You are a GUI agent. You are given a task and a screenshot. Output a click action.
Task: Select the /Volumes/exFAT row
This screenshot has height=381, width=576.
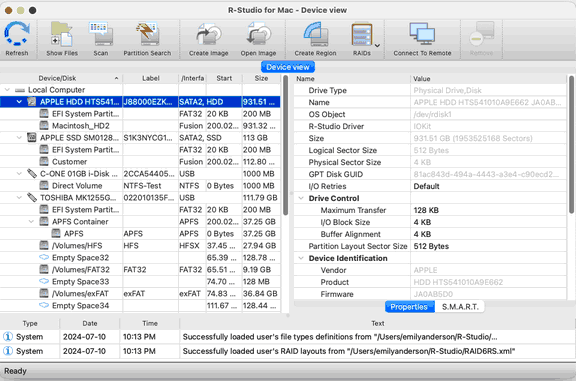140,294
